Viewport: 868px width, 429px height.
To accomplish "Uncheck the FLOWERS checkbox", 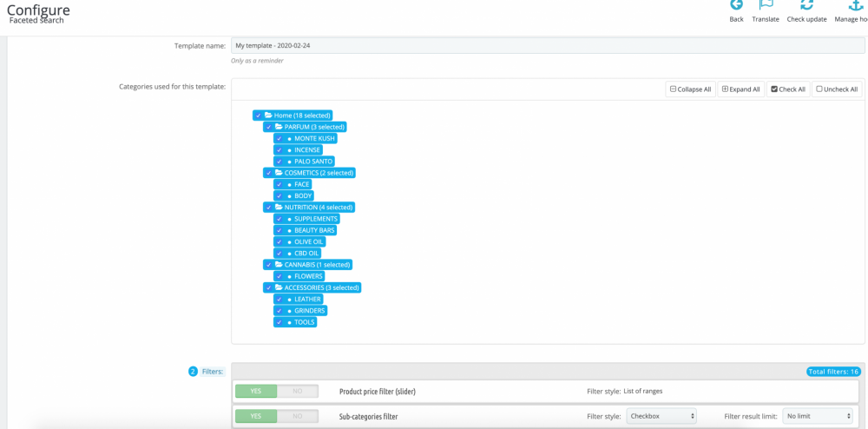I will pyautogui.click(x=279, y=276).
